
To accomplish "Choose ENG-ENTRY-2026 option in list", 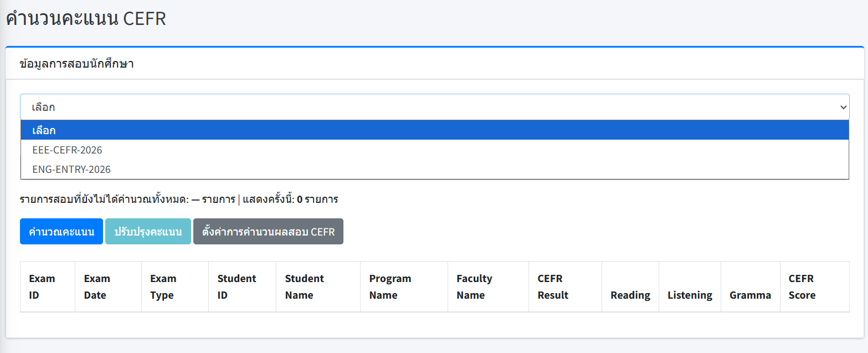I will tap(434, 169).
